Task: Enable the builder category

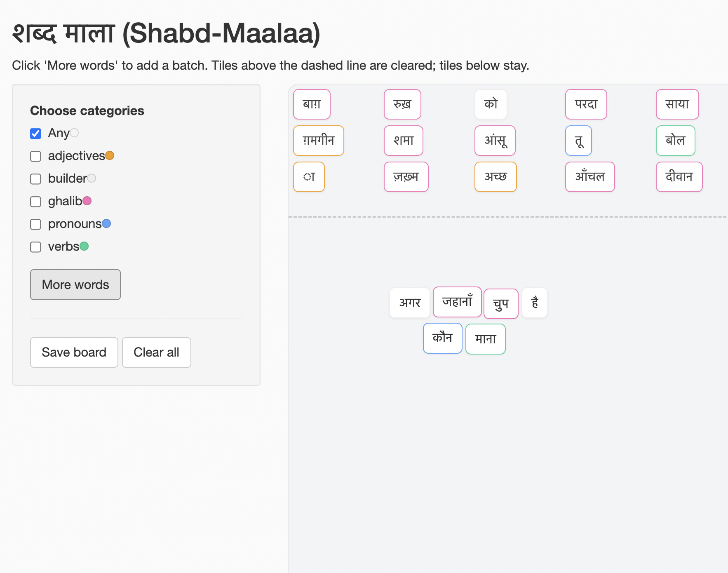Action: pyautogui.click(x=35, y=178)
